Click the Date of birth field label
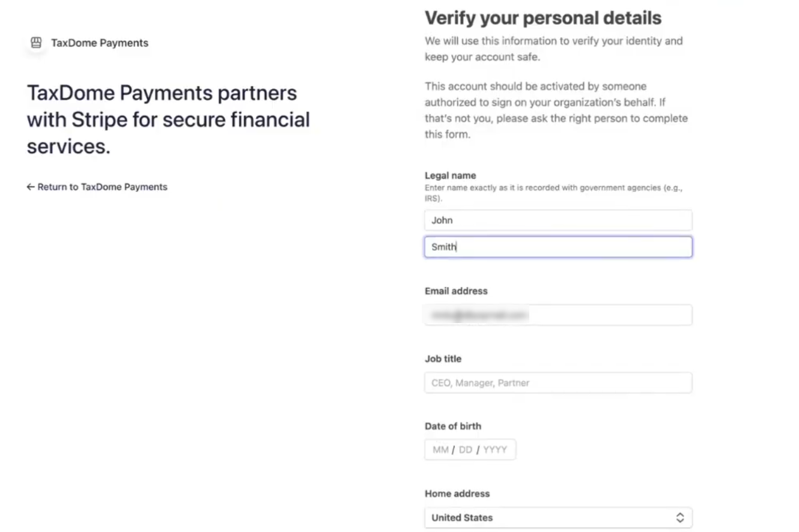Viewport: 799px width, 532px height. (453, 426)
